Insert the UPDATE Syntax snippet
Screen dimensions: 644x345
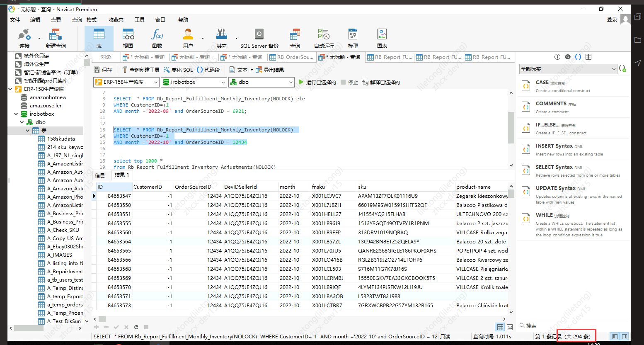[573, 194]
